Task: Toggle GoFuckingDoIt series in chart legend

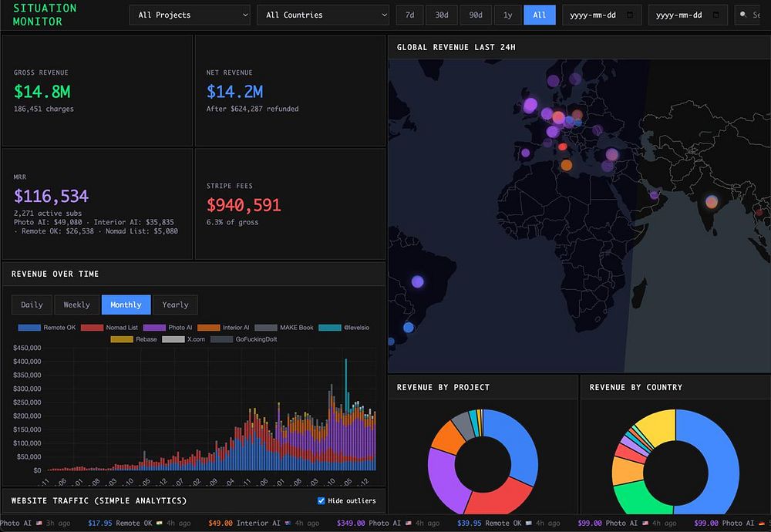Action: pos(244,339)
